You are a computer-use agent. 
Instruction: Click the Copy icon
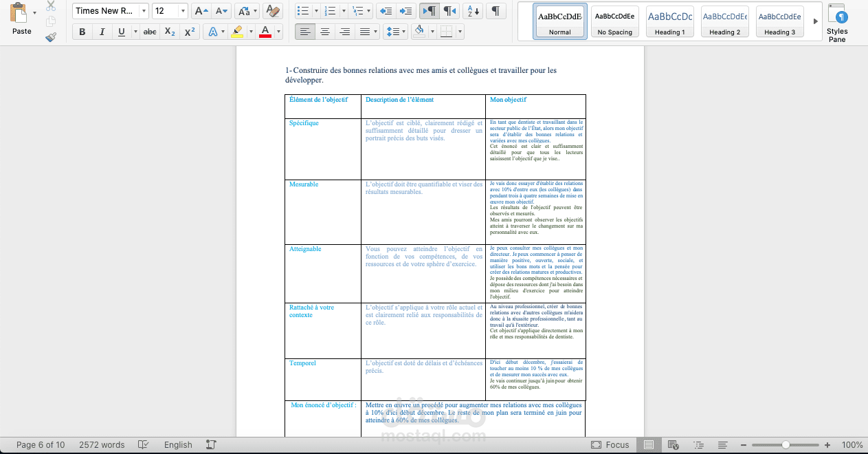pyautogui.click(x=51, y=21)
